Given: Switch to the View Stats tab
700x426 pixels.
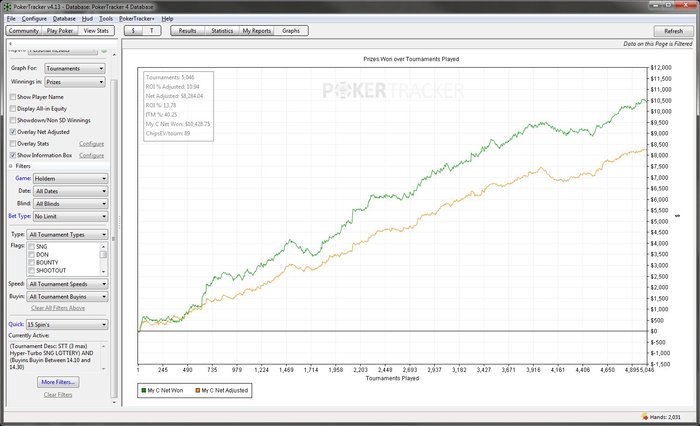Looking at the screenshot, I should coord(96,31).
